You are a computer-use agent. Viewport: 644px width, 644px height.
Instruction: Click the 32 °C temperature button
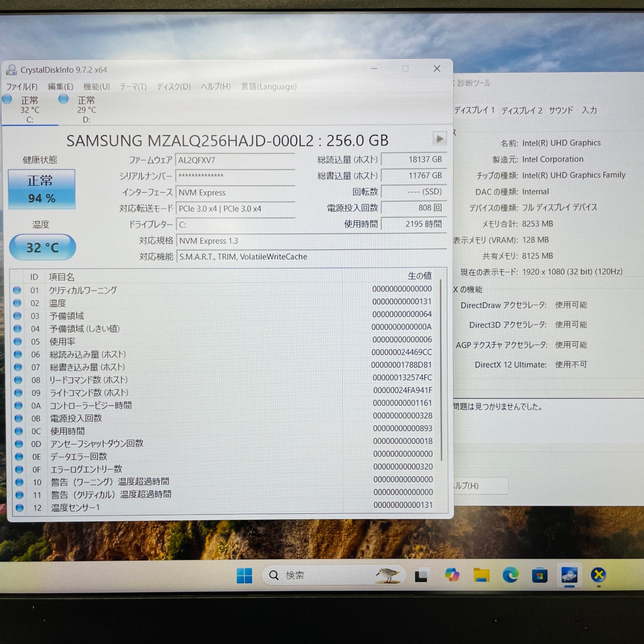point(42,247)
